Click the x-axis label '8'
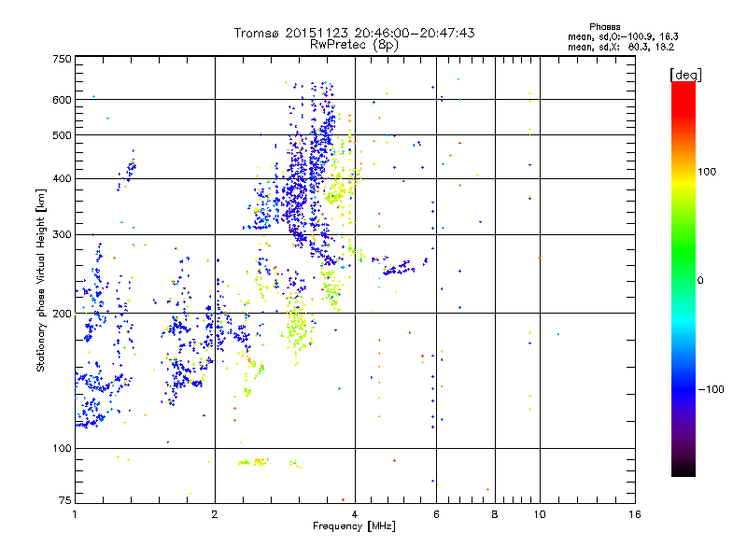Image resolution: width=747 pixels, height=560 pixels. click(495, 514)
